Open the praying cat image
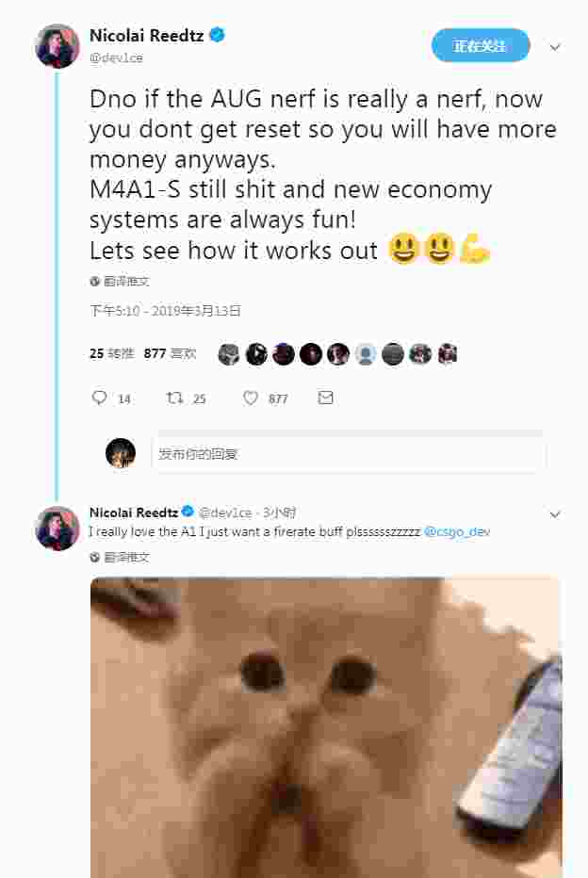The image size is (588, 878). click(x=326, y=727)
